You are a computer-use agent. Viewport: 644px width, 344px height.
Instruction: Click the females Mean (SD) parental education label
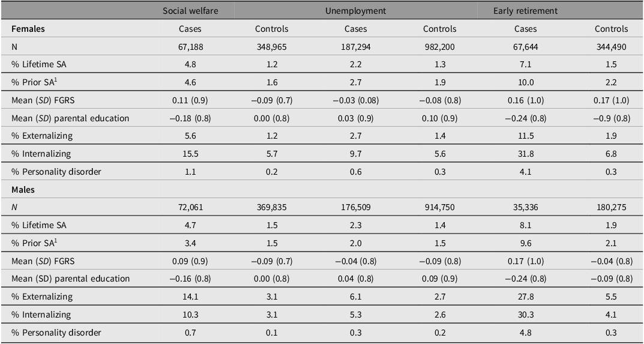[70, 118]
